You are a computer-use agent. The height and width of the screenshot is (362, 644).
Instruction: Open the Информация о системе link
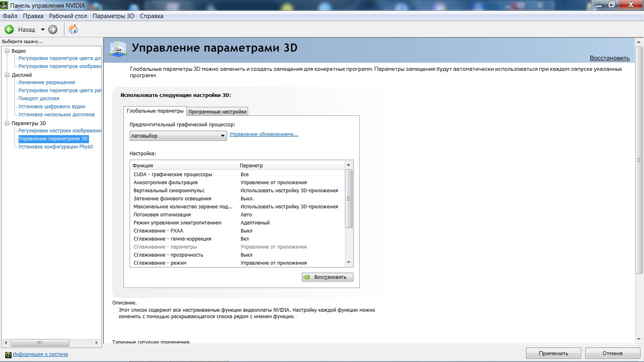point(40,354)
